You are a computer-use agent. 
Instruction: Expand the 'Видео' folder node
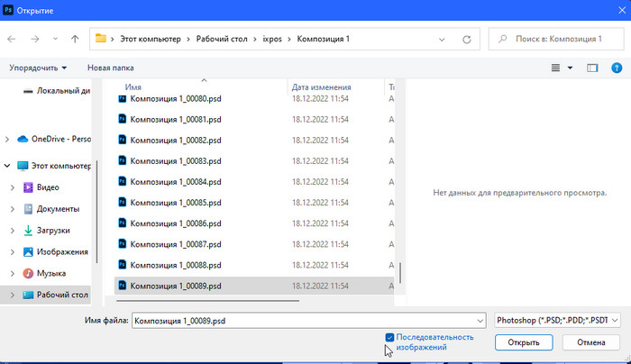point(13,187)
